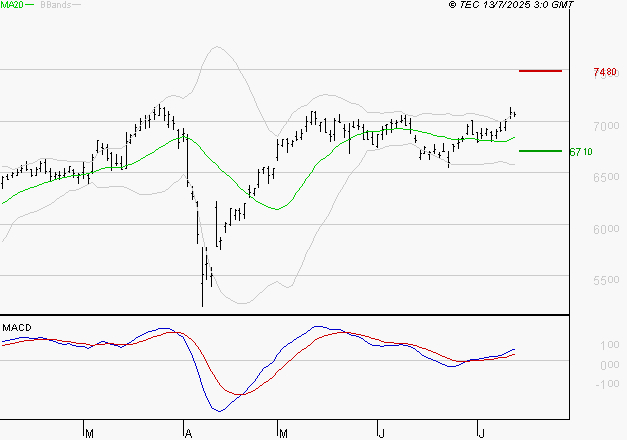The width and height of the screenshot is (627, 440).
Task: Click the A (April) month marker
Action: [187, 433]
